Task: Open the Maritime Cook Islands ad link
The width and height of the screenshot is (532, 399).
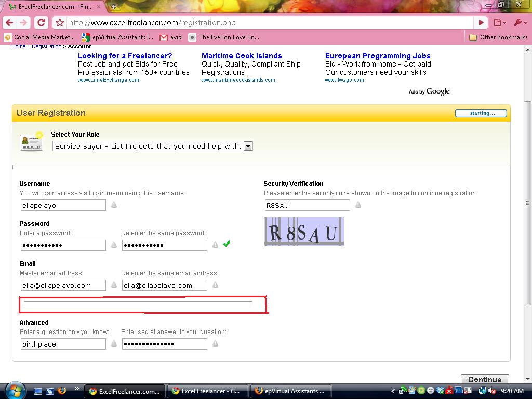Action: pyautogui.click(x=242, y=56)
